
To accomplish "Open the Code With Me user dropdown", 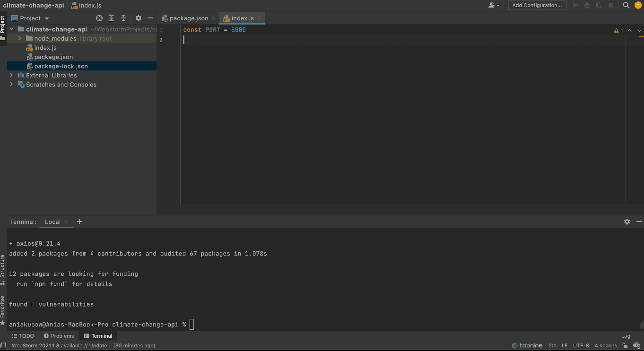I will [x=494, y=5].
